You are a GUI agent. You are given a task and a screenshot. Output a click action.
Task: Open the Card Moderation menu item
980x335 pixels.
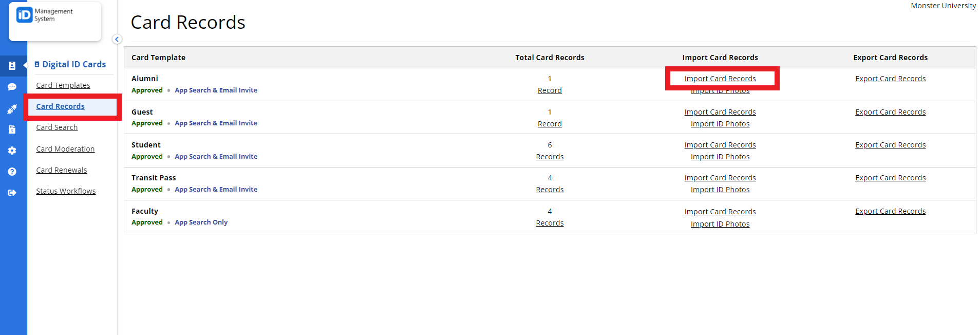click(x=65, y=149)
